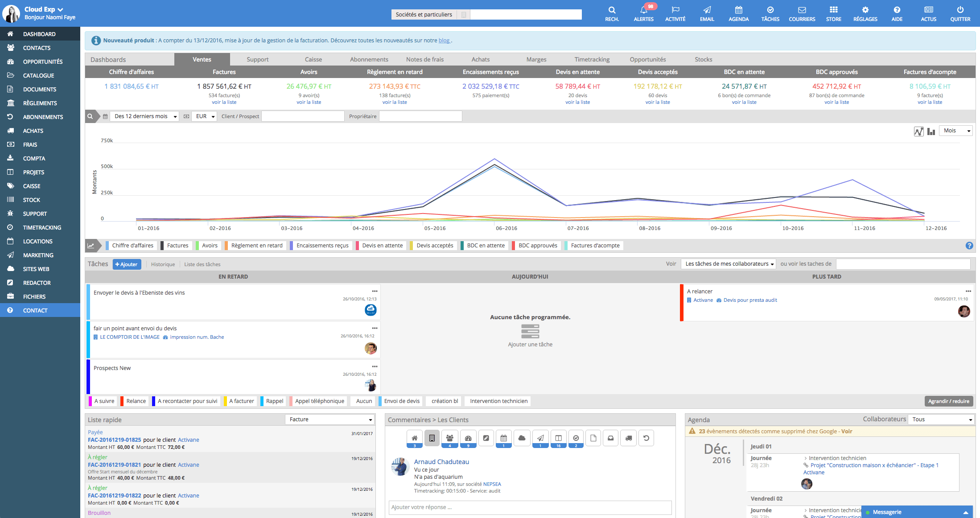Open the Collaborateurs Tous dropdown
This screenshot has height=518, width=980.
click(x=941, y=419)
